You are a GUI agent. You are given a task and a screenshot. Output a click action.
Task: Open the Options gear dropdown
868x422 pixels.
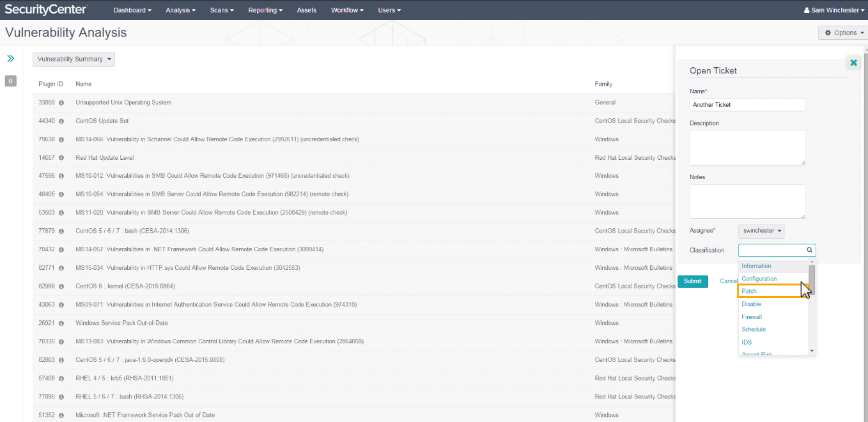(844, 33)
